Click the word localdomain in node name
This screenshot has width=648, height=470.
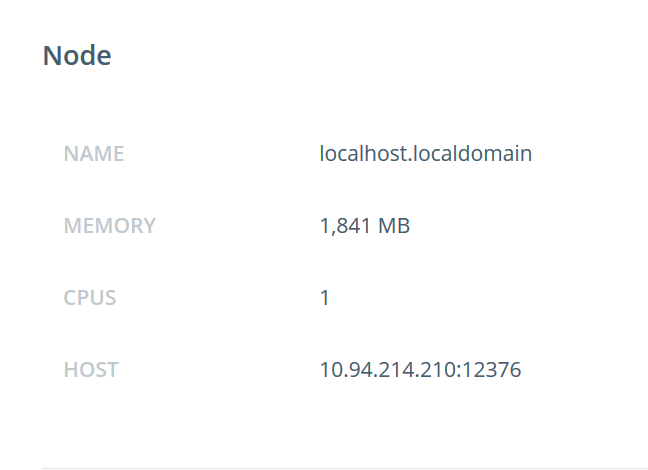[473, 154]
